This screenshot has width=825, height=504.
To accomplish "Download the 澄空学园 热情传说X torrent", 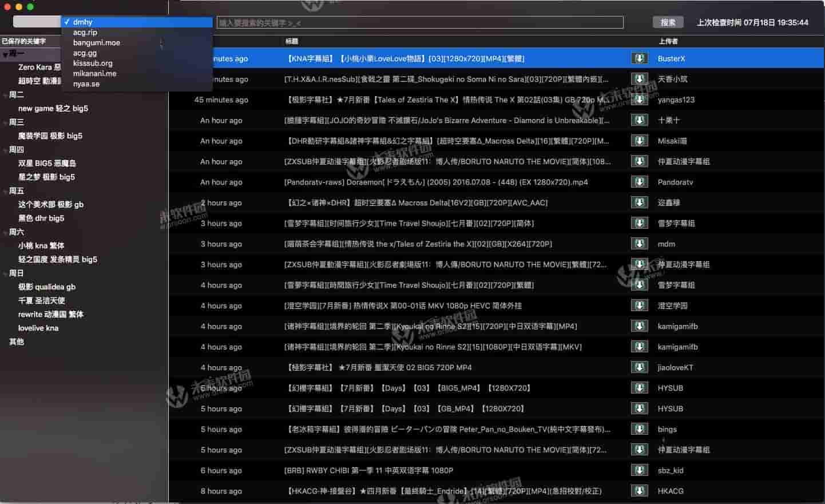I will pos(639,305).
